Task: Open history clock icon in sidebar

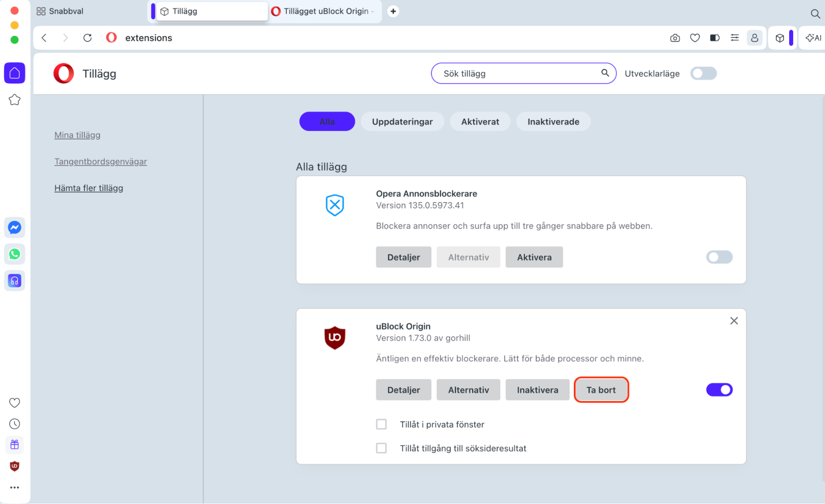Action: (x=14, y=424)
